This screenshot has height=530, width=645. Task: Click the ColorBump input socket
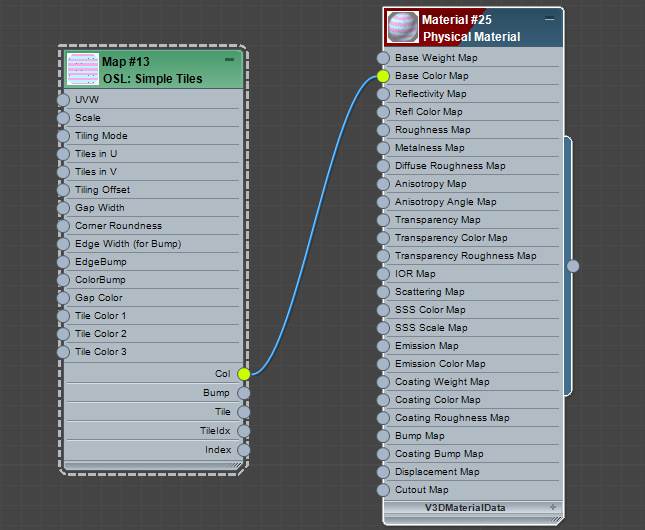tap(63, 280)
